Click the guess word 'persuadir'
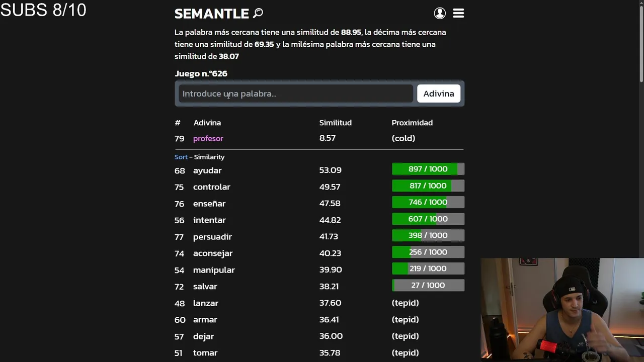The height and width of the screenshot is (362, 644). tap(212, 237)
